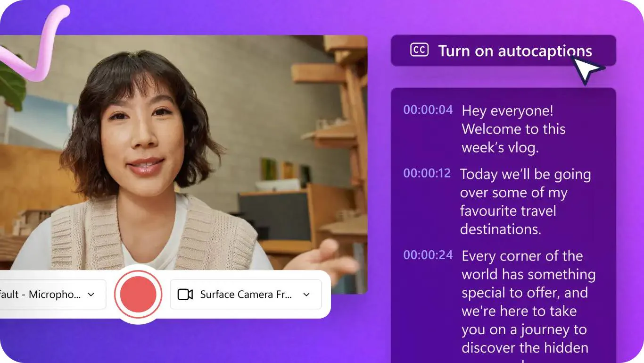The height and width of the screenshot is (363, 644).
Task: Jump to the 00:00:12 transcript timestamp
Action: pyautogui.click(x=427, y=173)
